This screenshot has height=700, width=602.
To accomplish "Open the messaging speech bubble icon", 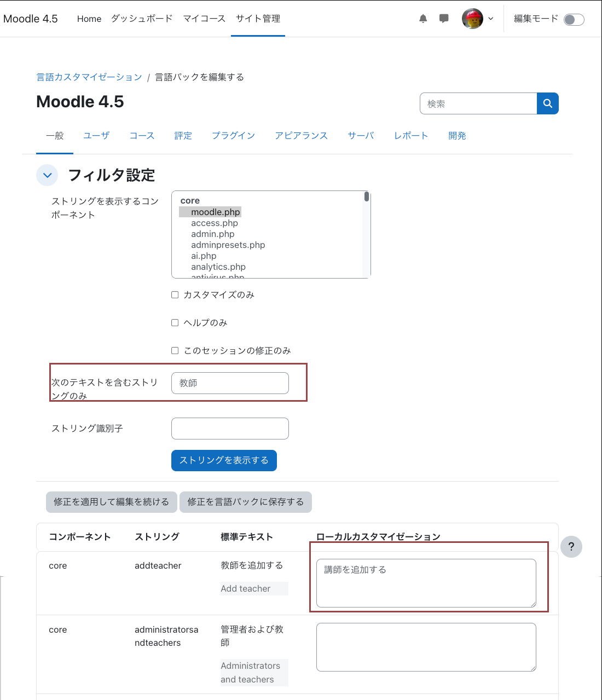I will click(x=444, y=19).
